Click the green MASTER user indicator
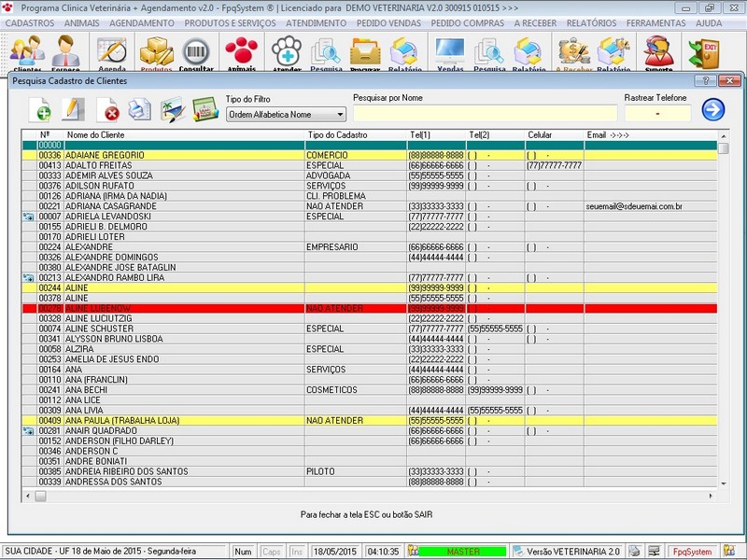This screenshot has height=560, width=747. pyautogui.click(x=462, y=552)
